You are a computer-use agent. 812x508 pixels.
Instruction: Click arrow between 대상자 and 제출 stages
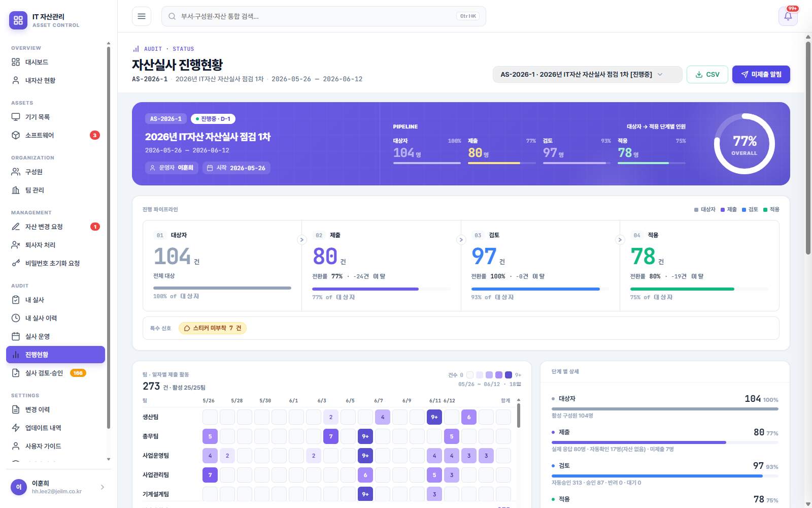(302, 240)
